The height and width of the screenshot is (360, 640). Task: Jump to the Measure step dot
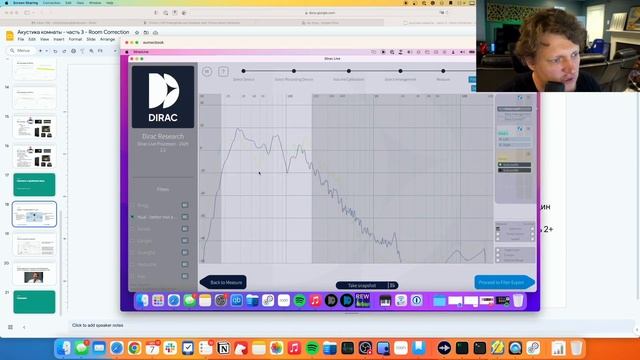pos(443,71)
